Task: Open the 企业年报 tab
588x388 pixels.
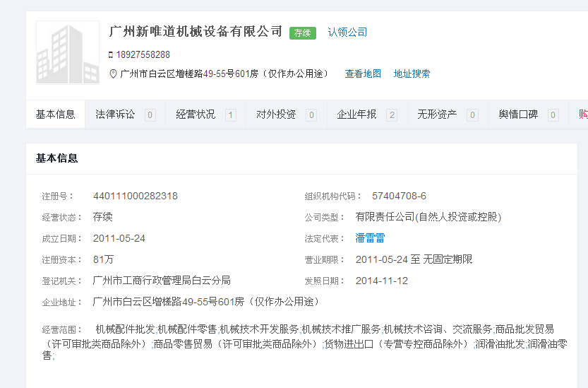Action: [x=356, y=114]
